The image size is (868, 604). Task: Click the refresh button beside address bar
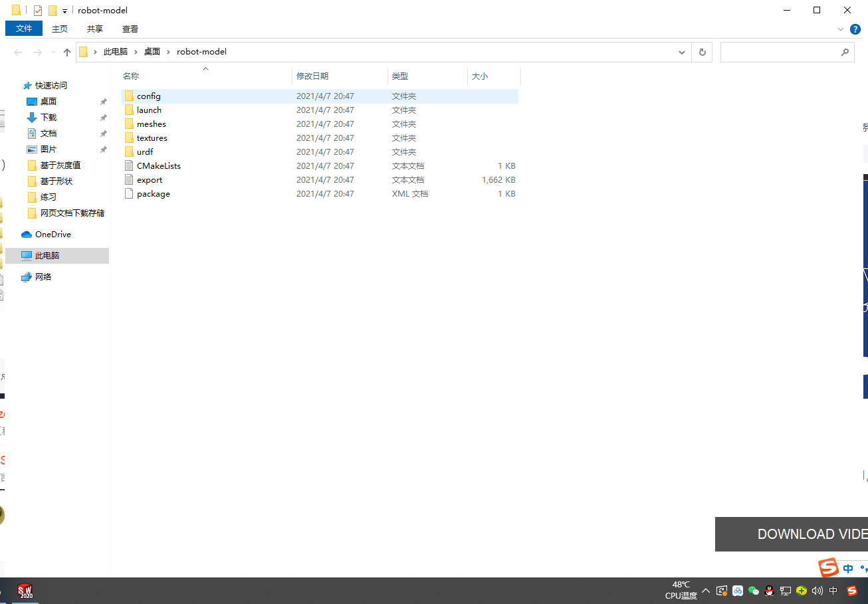tap(703, 52)
